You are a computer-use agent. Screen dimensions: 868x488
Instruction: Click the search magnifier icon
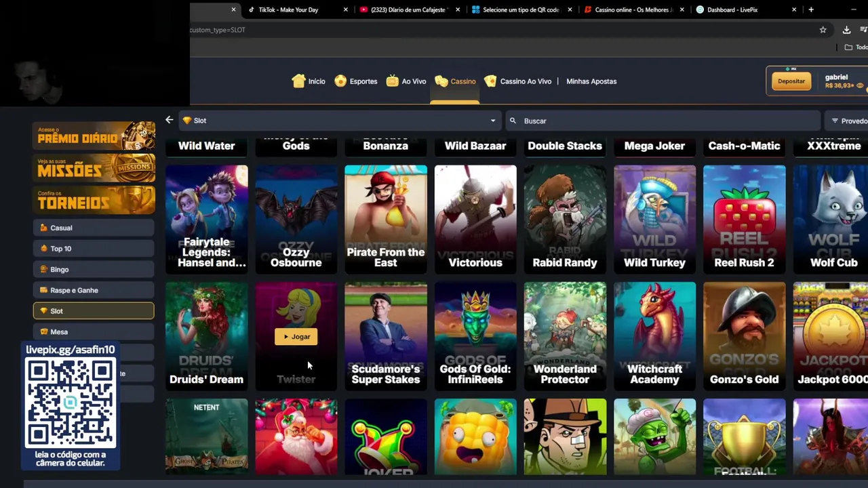coord(513,121)
